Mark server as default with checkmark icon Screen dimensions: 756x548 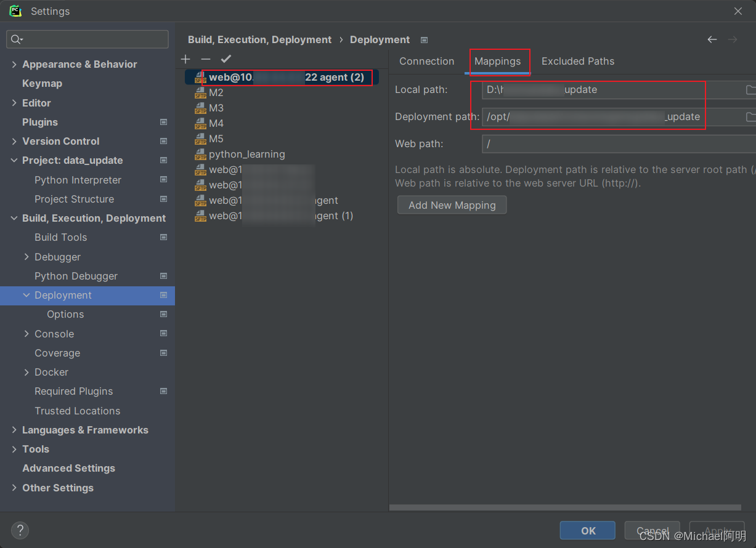coord(226,59)
